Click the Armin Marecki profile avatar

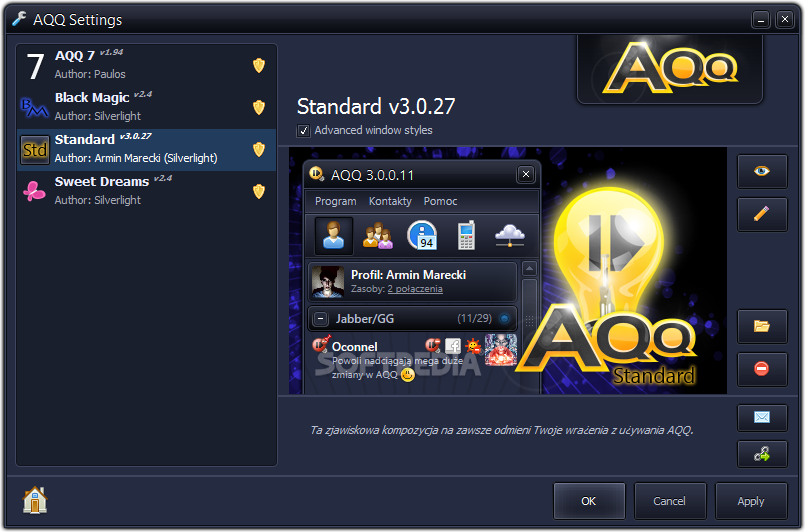[328, 281]
